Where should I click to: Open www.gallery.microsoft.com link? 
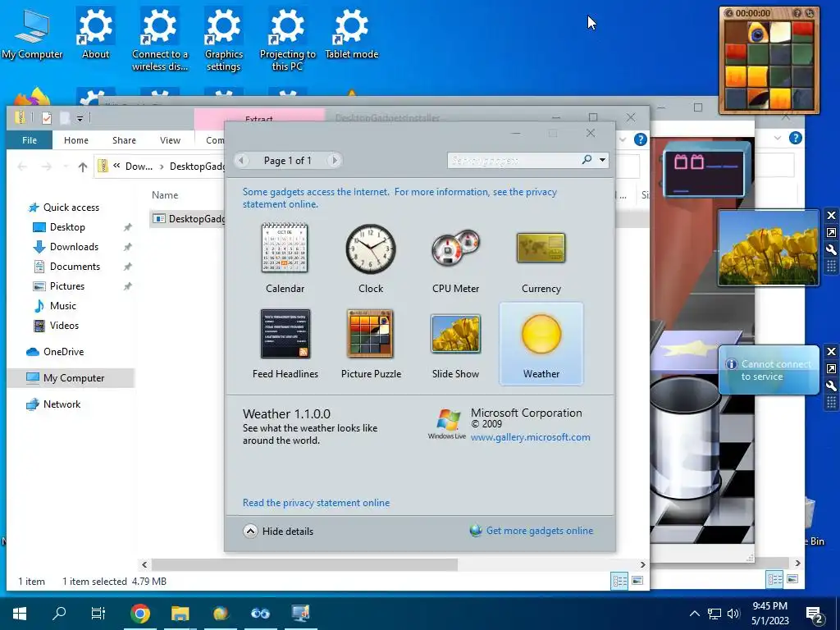tap(531, 437)
